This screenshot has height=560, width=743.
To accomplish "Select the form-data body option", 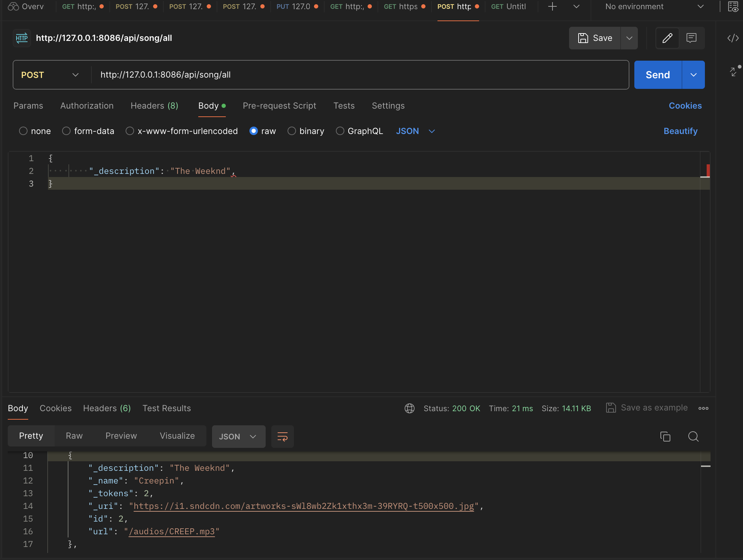I will 66,131.
